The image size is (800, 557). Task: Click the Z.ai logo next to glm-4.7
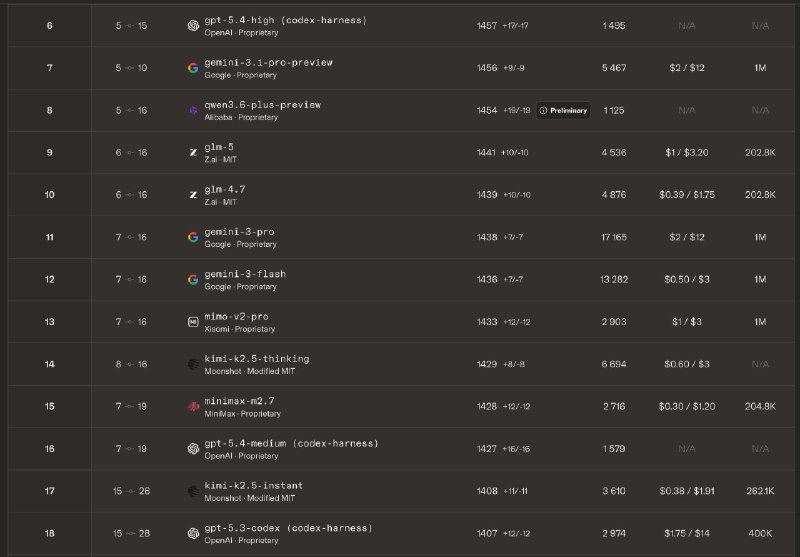[x=193, y=195]
